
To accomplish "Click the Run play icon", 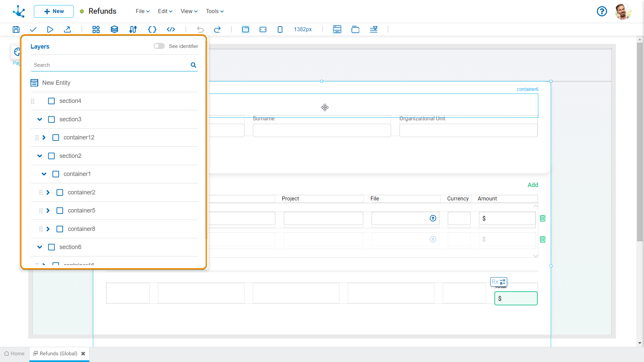I will click(50, 29).
